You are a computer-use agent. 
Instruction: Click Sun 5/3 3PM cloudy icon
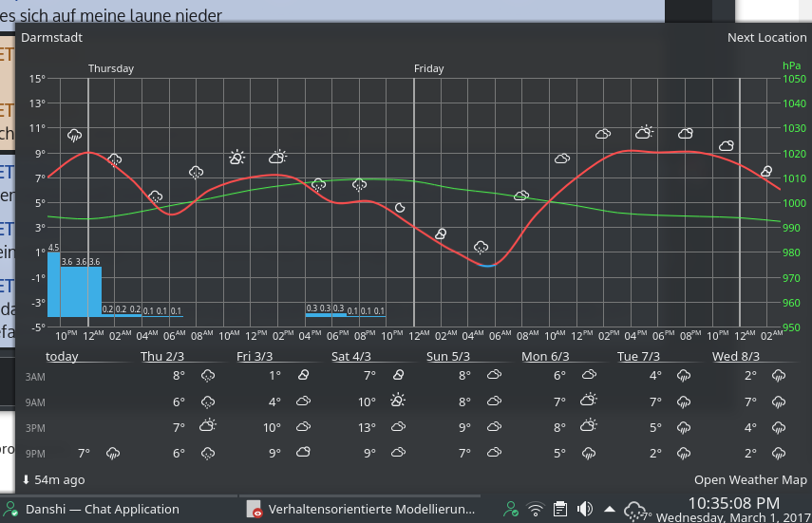coord(494,427)
